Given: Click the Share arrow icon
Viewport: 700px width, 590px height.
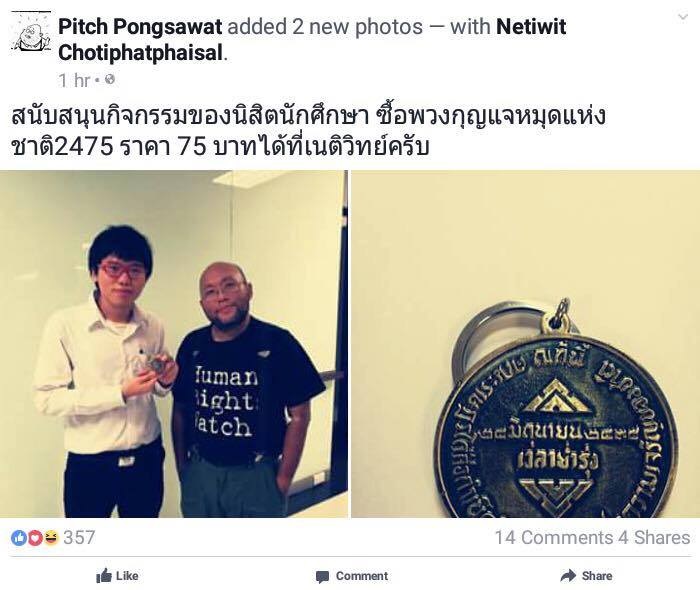Looking at the screenshot, I should pos(568,576).
